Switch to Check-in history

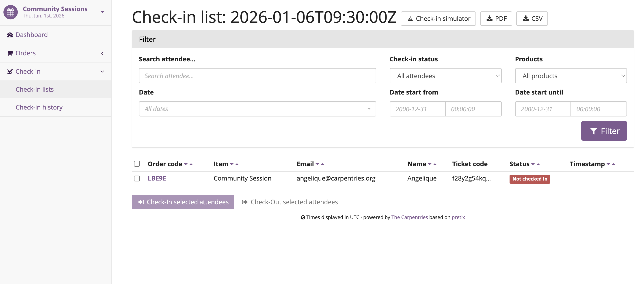click(x=39, y=107)
